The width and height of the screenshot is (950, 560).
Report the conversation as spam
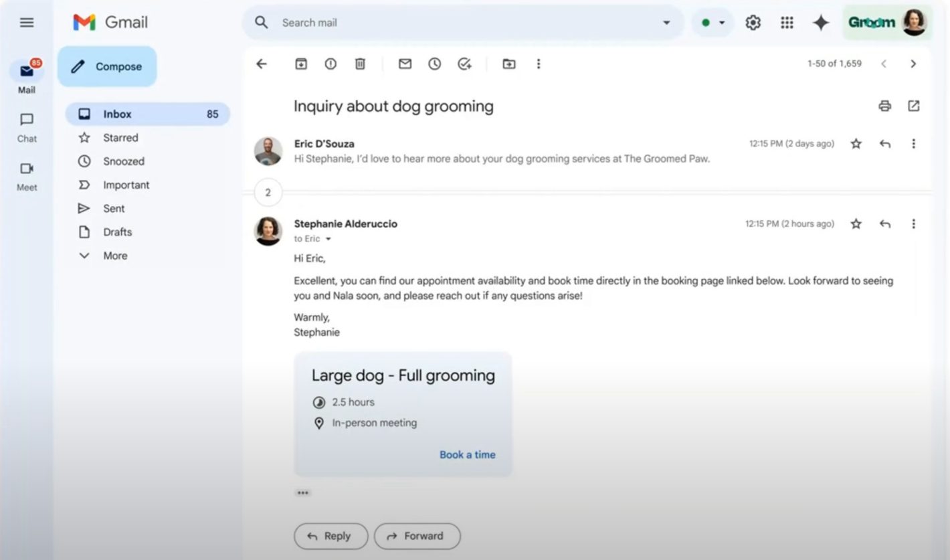coord(330,64)
